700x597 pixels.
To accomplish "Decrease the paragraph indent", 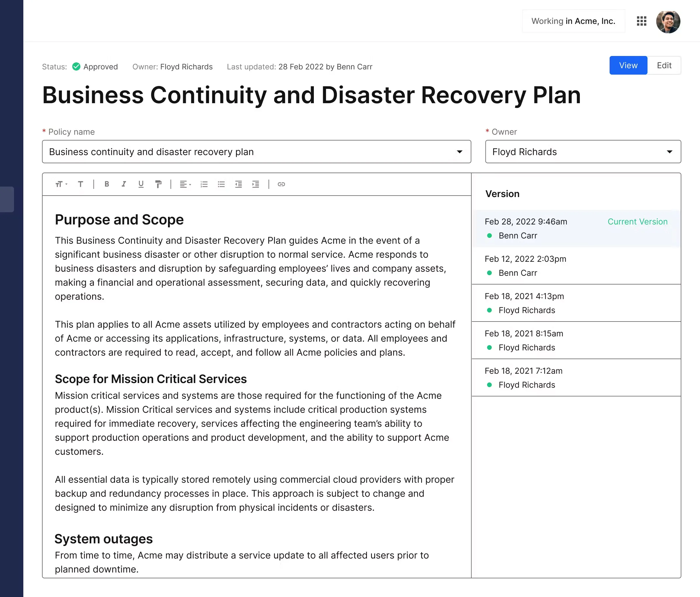I will click(x=239, y=184).
